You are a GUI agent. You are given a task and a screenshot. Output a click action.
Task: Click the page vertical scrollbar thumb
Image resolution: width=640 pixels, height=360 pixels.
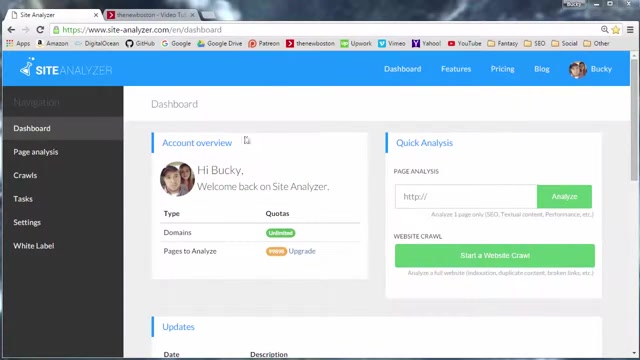[x=634, y=120]
